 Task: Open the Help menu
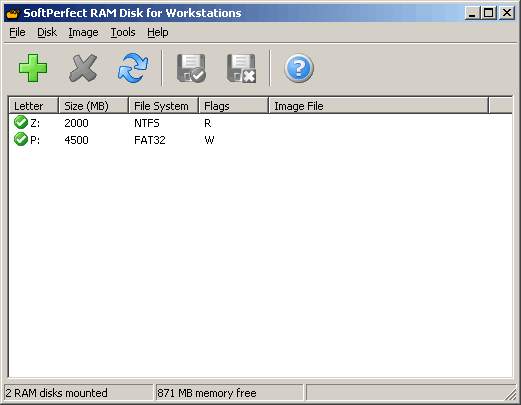[x=158, y=32]
